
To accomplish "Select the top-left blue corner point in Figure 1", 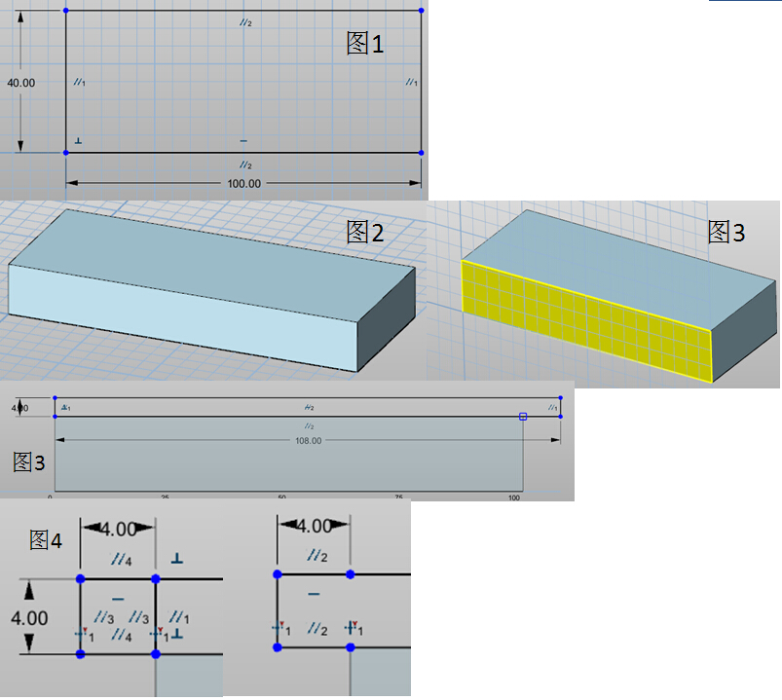I will [66, 11].
